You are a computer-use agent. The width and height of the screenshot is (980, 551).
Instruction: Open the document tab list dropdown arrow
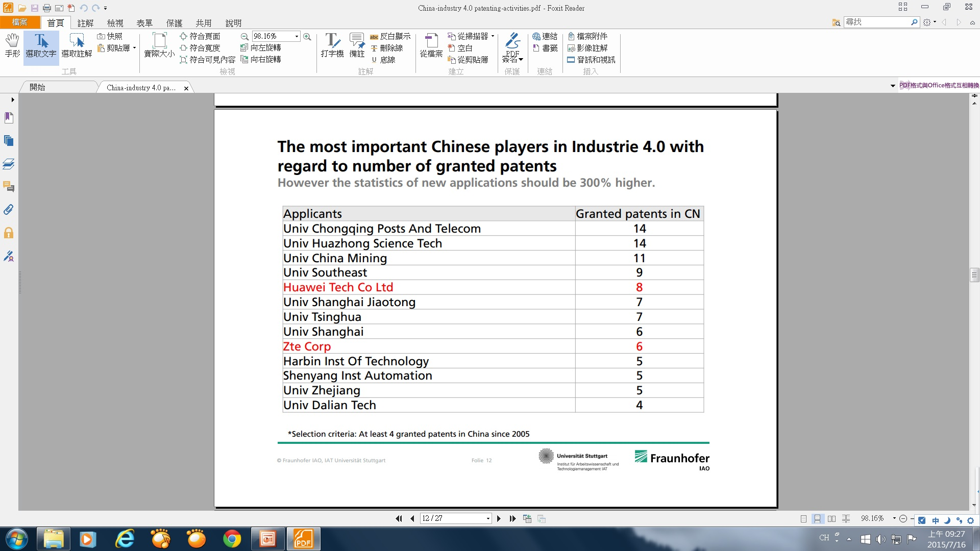point(893,86)
